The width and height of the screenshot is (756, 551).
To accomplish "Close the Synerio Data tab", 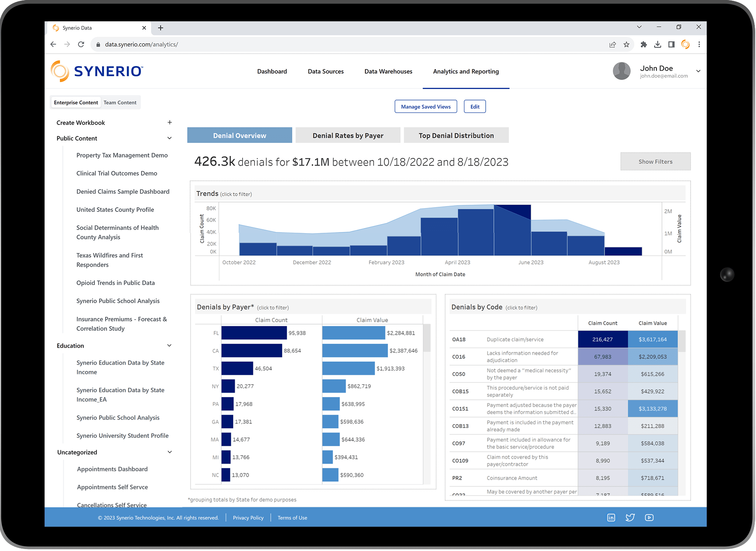I will 144,28.
